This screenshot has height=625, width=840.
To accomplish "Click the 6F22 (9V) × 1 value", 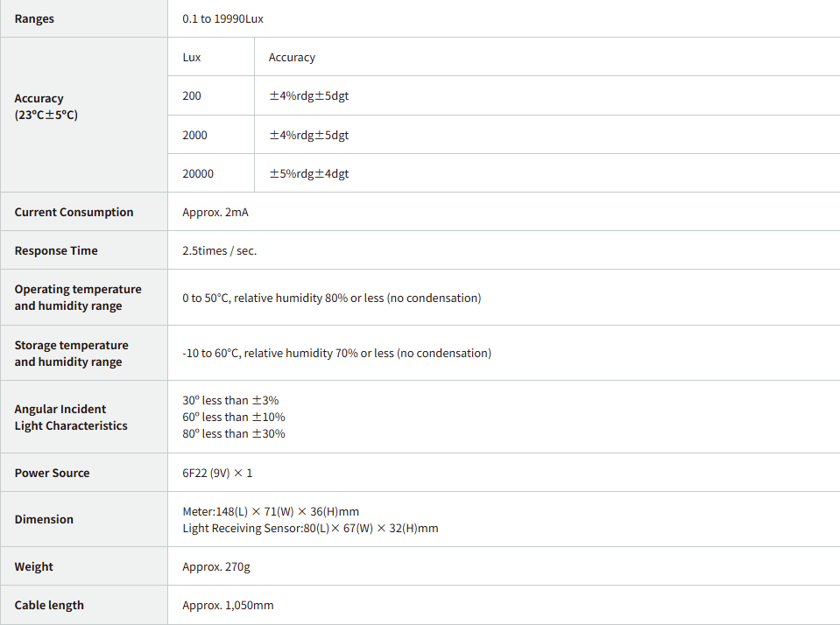I will tap(217, 473).
